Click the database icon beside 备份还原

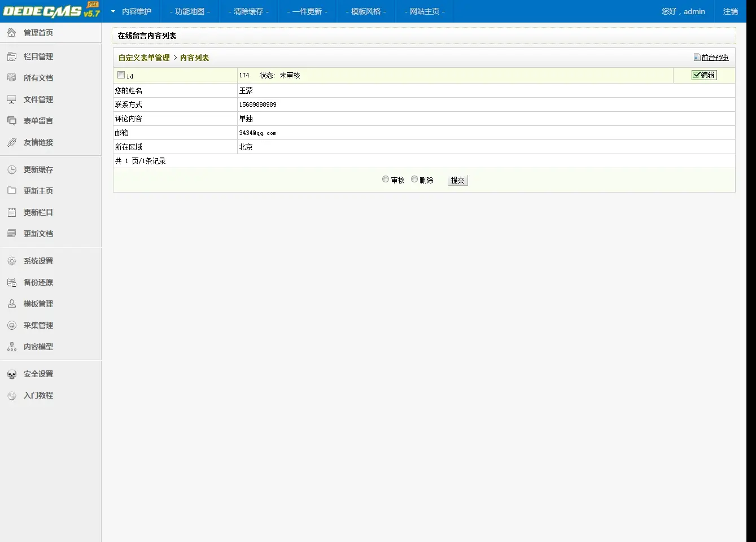12,282
